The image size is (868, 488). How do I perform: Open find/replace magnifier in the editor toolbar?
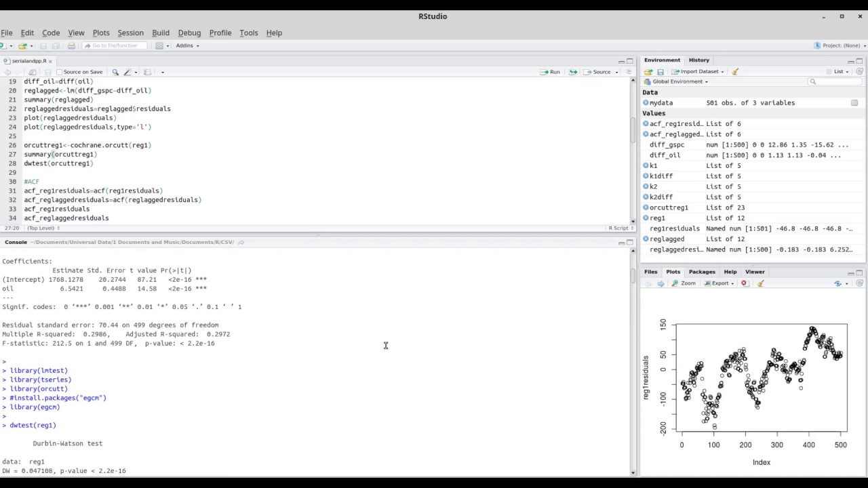(115, 72)
